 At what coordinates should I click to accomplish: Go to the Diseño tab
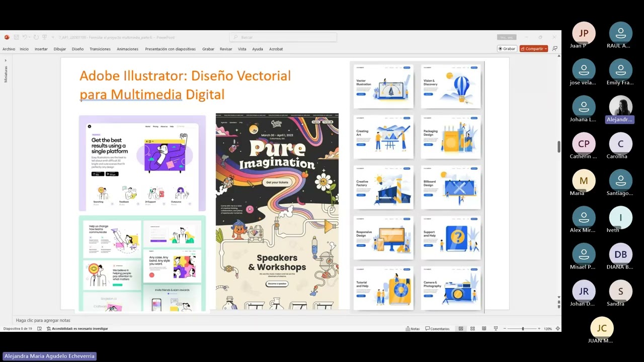point(77,49)
